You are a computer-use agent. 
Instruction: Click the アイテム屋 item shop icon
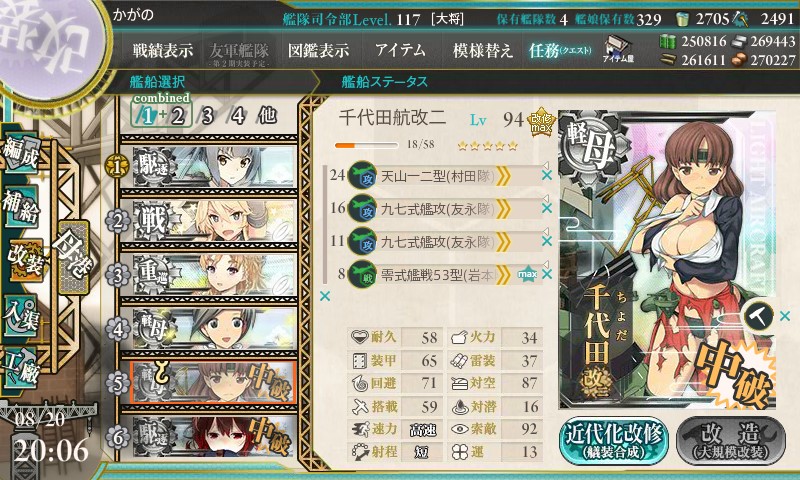coord(618,50)
